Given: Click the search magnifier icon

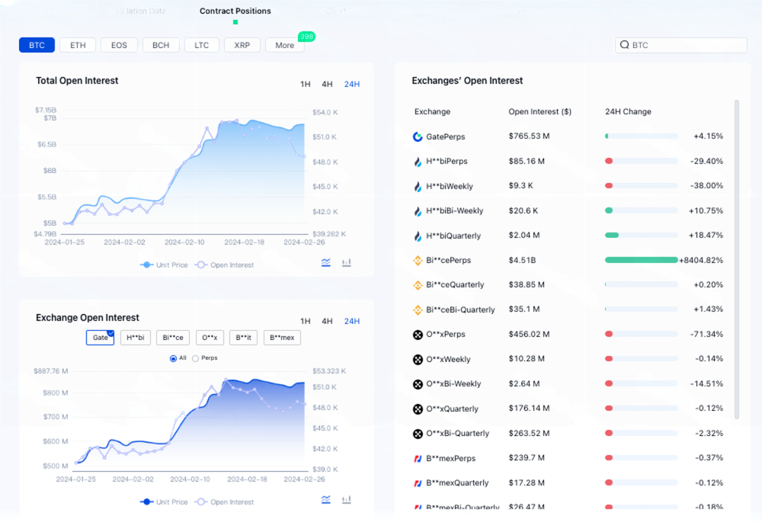Looking at the screenshot, I should pos(625,46).
